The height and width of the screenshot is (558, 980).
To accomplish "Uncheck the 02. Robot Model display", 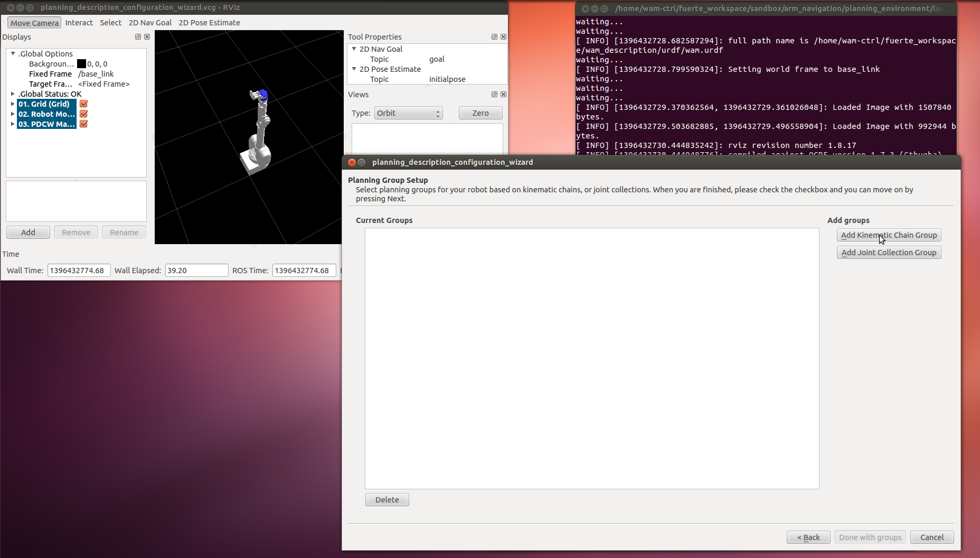I will pyautogui.click(x=83, y=114).
